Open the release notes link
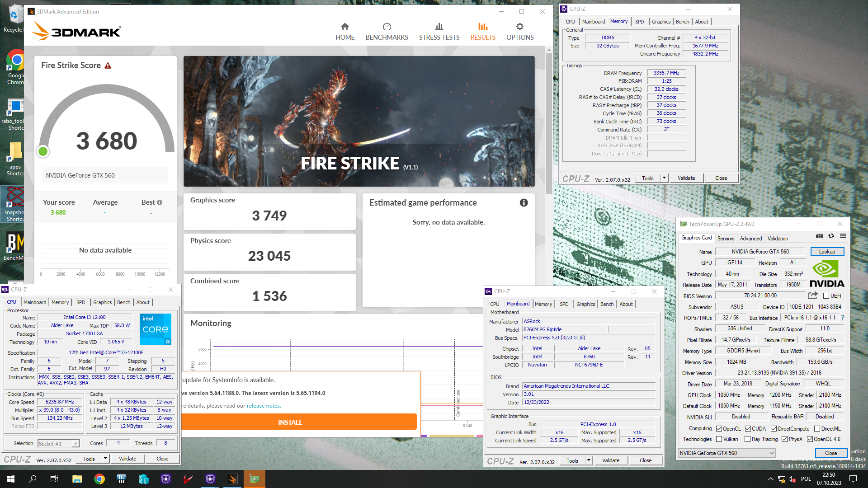This screenshot has width=868, height=488. [x=264, y=406]
